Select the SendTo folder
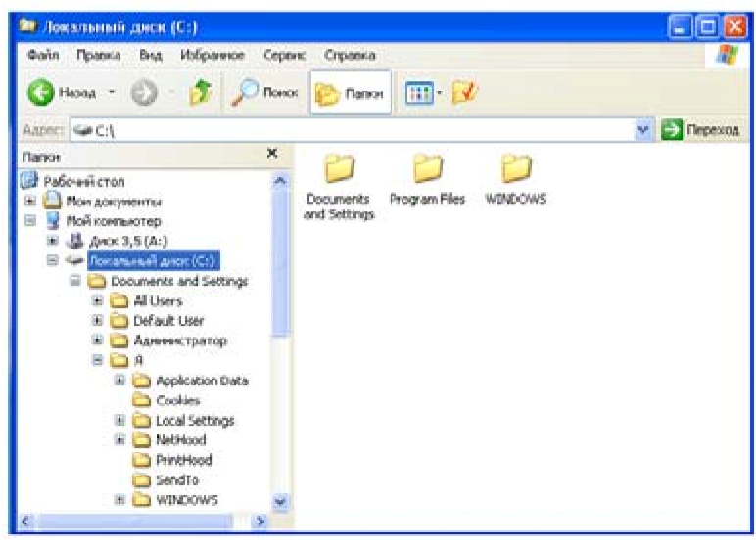The width and height of the screenshot is (756, 544). [177, 480]
